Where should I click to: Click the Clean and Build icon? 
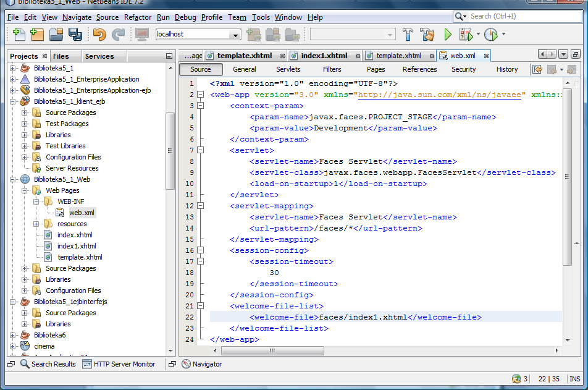click(427, 35)
